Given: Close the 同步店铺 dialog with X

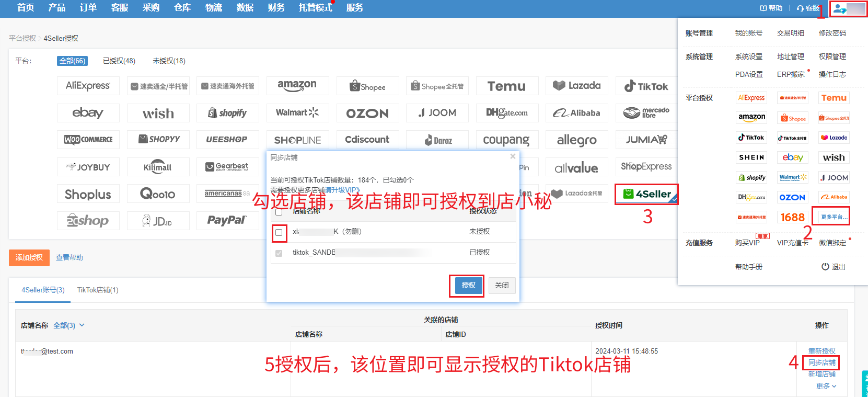Looking at the screenshot, I should click(x=513, y=156).
